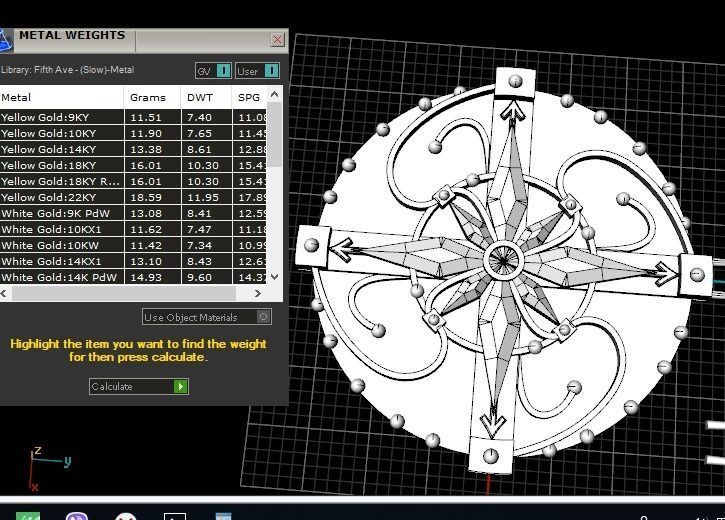
Task: Close the Metal Weights panel
Action: point(277,40)
